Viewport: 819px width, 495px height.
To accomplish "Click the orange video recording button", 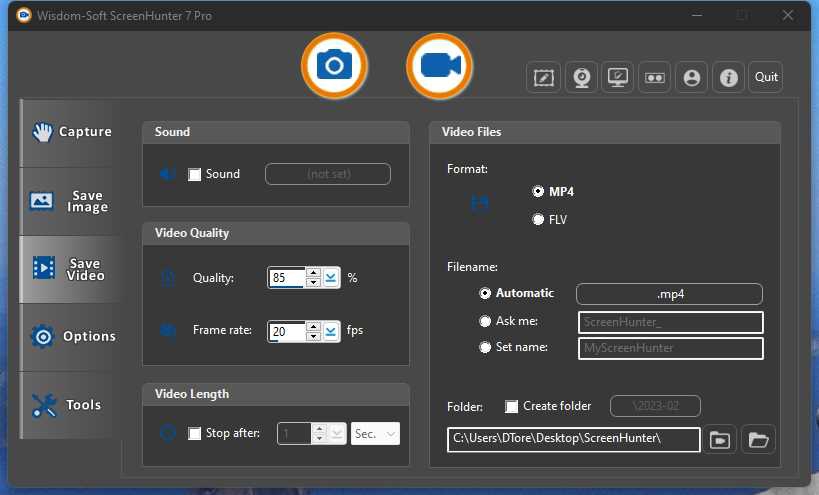I will click(x=440, y=66).
